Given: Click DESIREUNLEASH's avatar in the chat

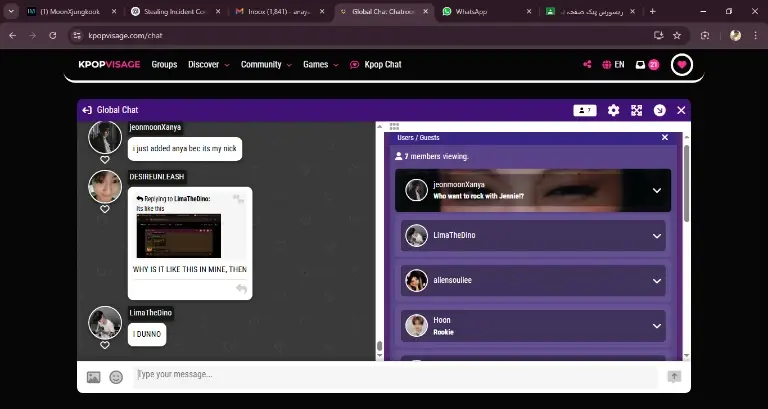Looking at the screenshot, I should pyautogui.click(x=105, y=187).
